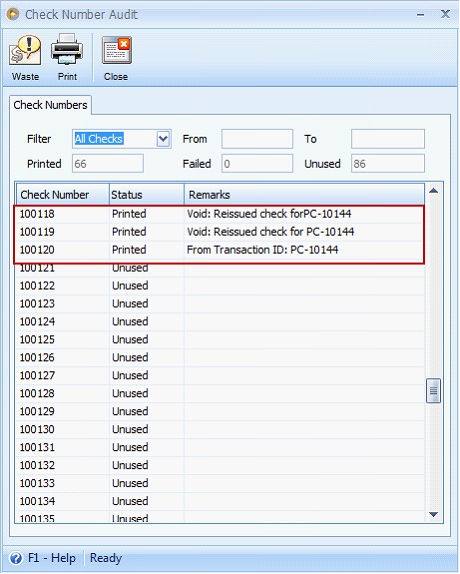Sort by the Check Number column header

pyautogui.click(x=63, y=195)
